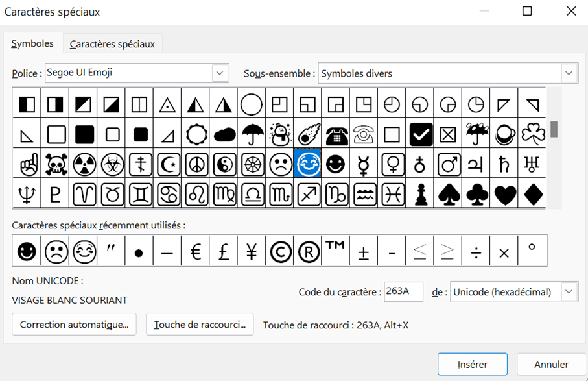588x381 pixels.
Task: Select the black diamond suit symbol
Action: tap(532, 194)
